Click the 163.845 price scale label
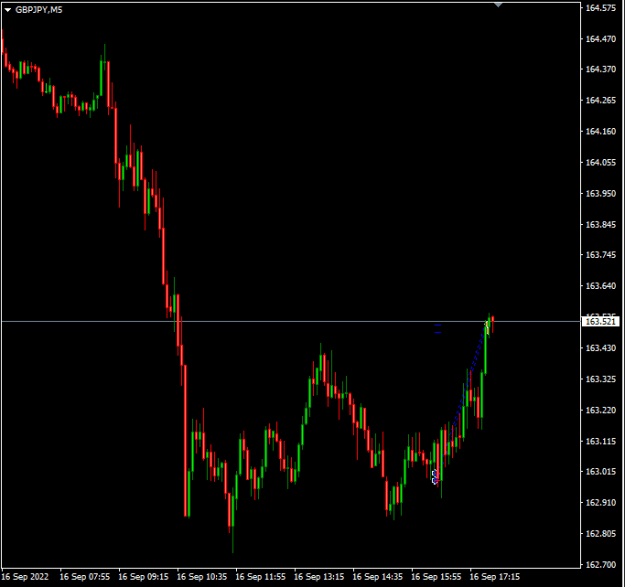Screen dimensions: 625x587 (x=600, y=225)
